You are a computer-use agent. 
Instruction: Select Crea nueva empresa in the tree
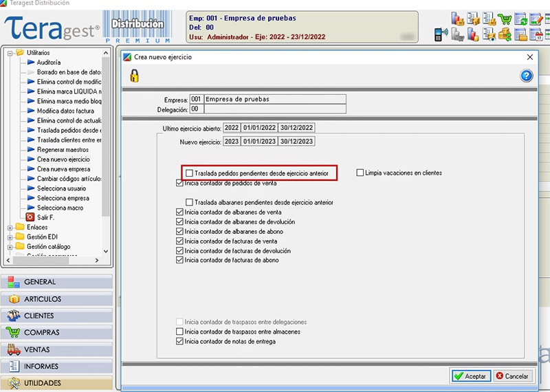tap(63, 168)
